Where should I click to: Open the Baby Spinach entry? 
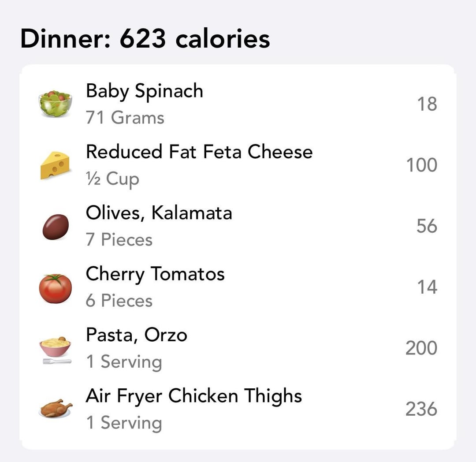238,104
